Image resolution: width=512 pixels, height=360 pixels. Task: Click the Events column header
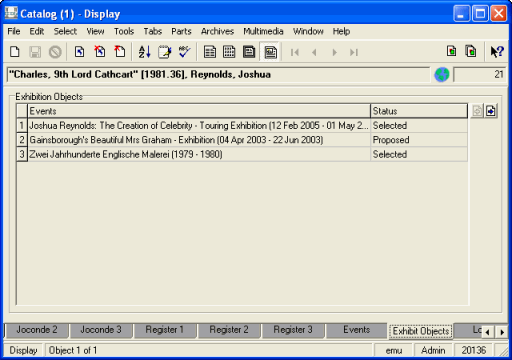pos(199,111)
